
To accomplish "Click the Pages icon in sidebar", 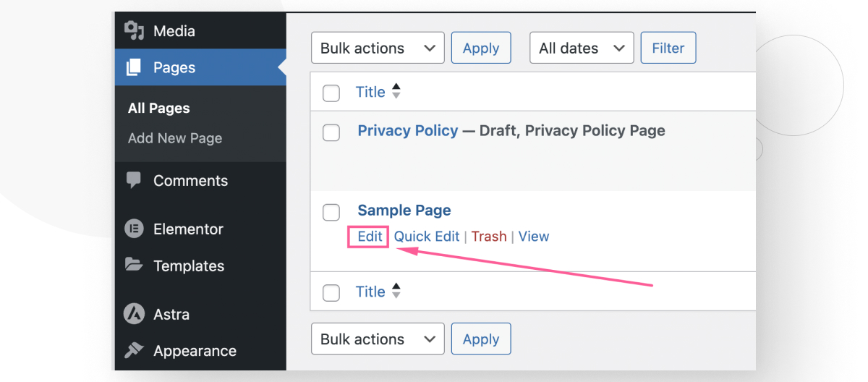I will pyautogui.click(x=134, y=67).
